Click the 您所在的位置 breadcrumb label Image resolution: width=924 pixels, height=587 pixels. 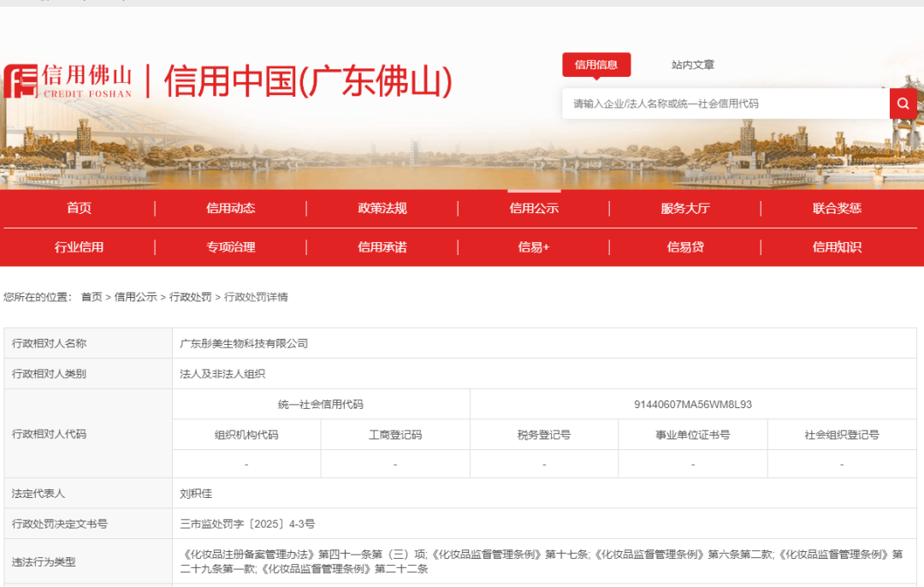point(37,297)
